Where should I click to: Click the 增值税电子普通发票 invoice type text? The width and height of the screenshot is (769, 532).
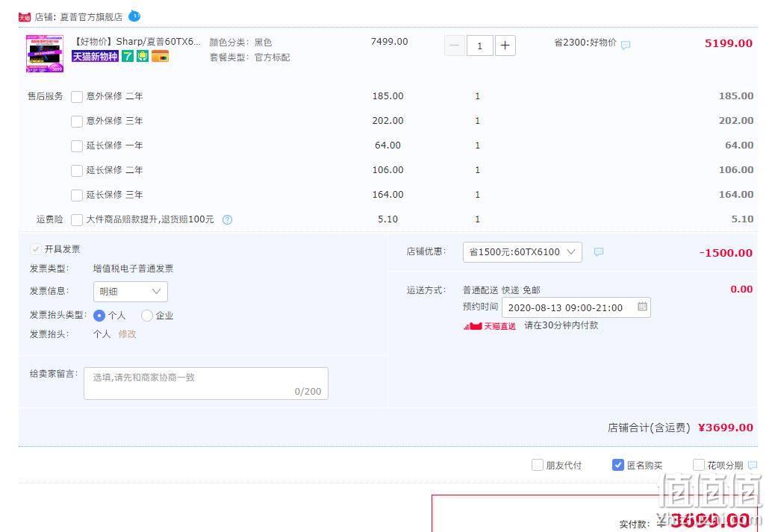coord(133,269)
